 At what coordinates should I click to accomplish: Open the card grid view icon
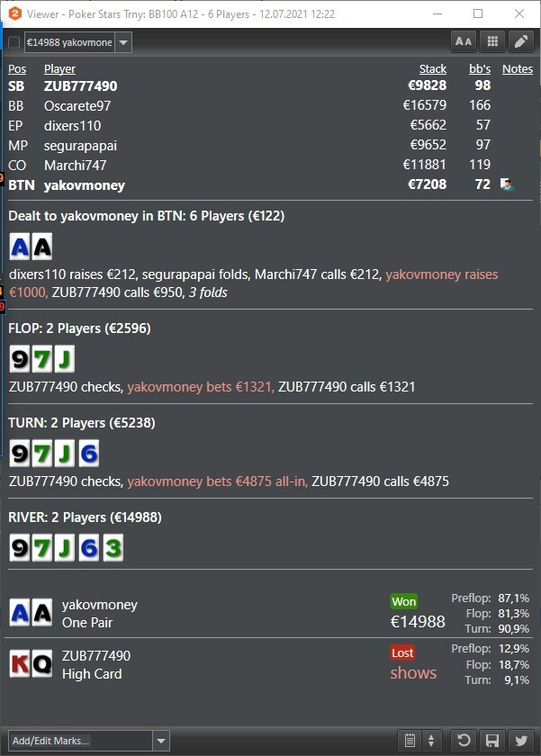coord(492,42)
